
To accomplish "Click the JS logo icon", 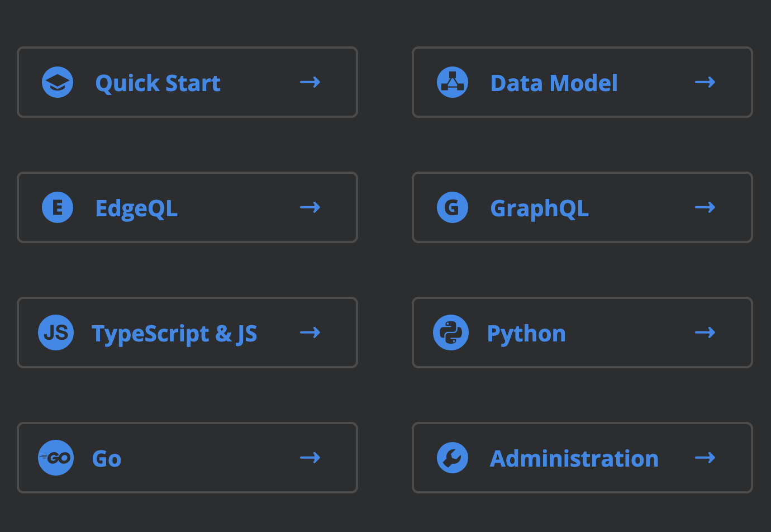I will pyautogui.click(x=56, y=332).
